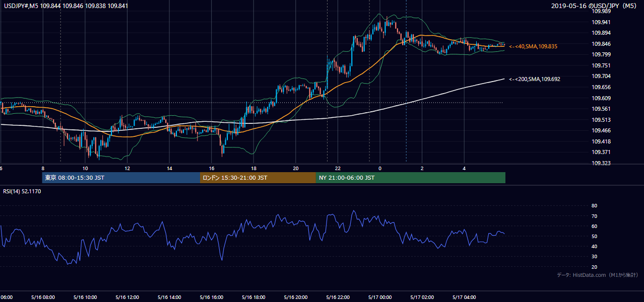Click hour tick 14 below price chart

(169, 169)
